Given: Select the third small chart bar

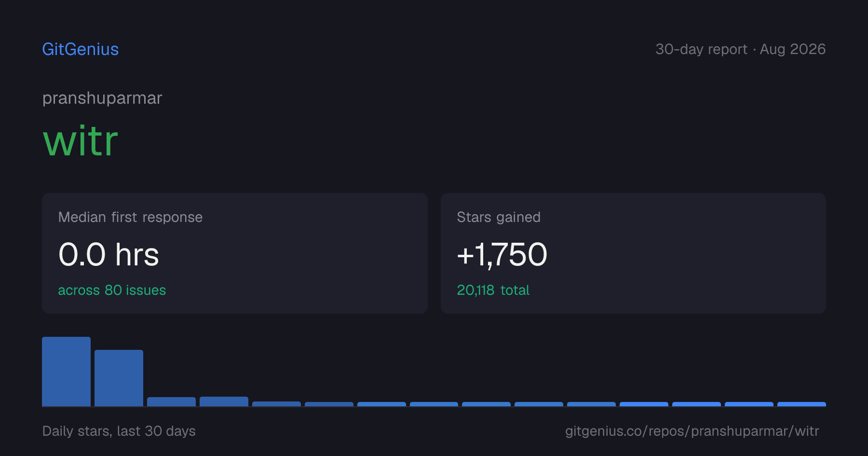Looking at the screenshot, I should coord(171,401).
